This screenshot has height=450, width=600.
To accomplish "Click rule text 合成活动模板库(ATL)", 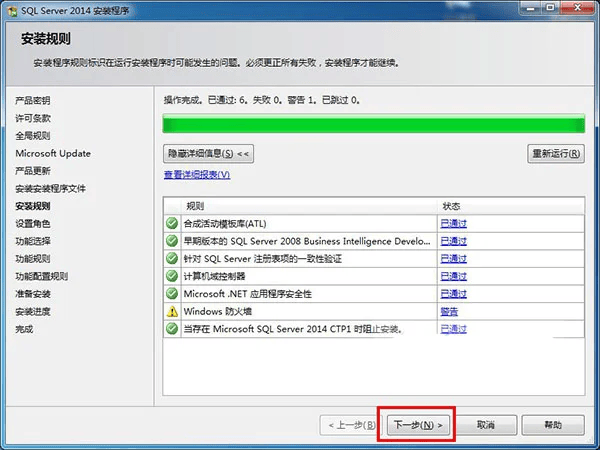I will [225, 223].
